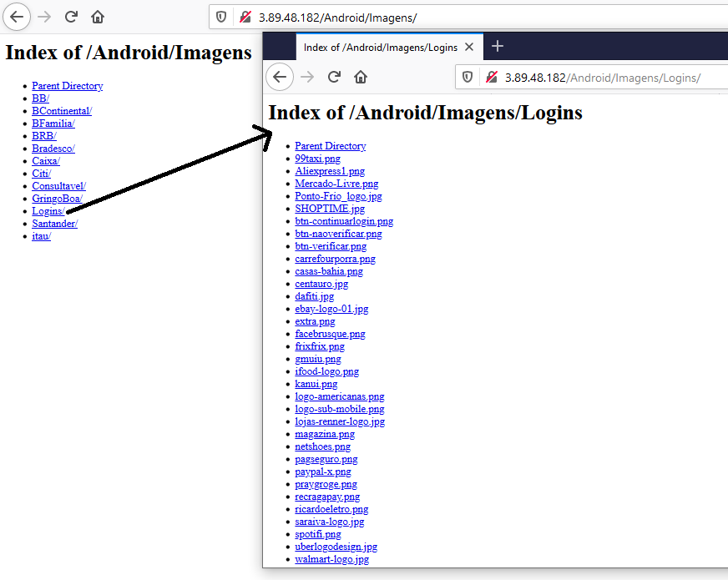Open uberlogodesign.jpg
Screen dimensions: 728x580
pyautogui.click(x=336, y=547)
